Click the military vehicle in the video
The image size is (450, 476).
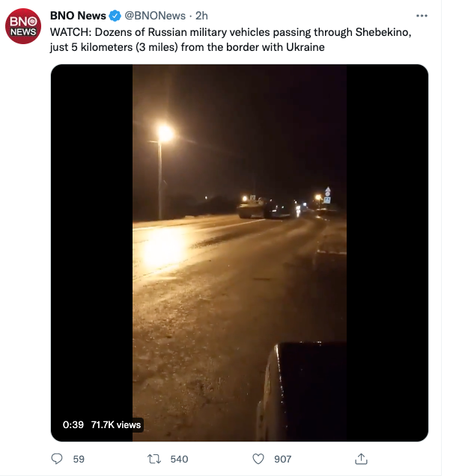click(254, 208)
